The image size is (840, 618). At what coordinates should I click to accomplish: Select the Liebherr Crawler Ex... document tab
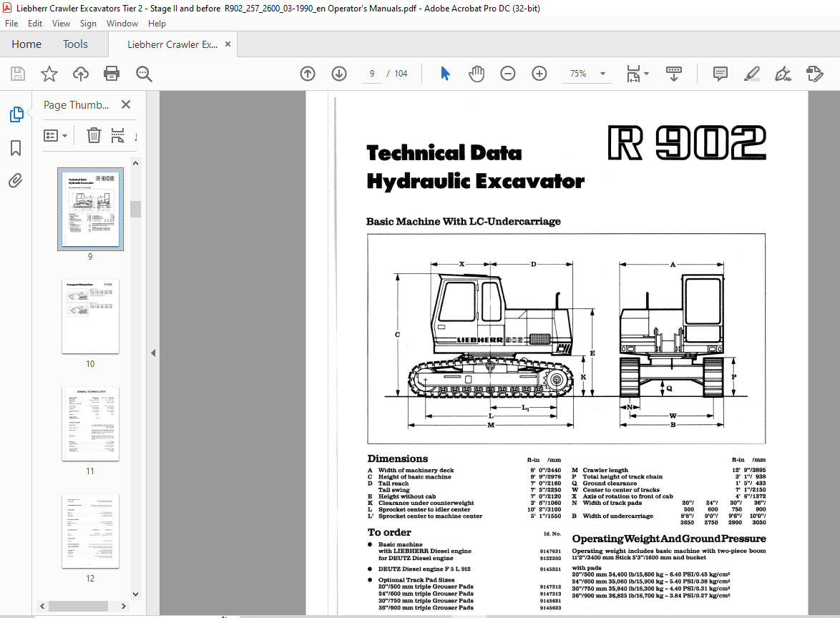pos(172,44)
